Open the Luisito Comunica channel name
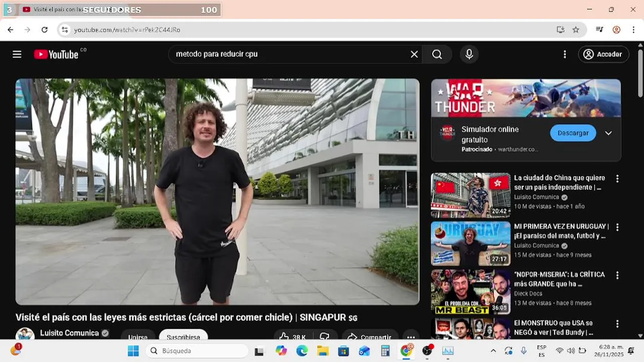 (69, 333)
